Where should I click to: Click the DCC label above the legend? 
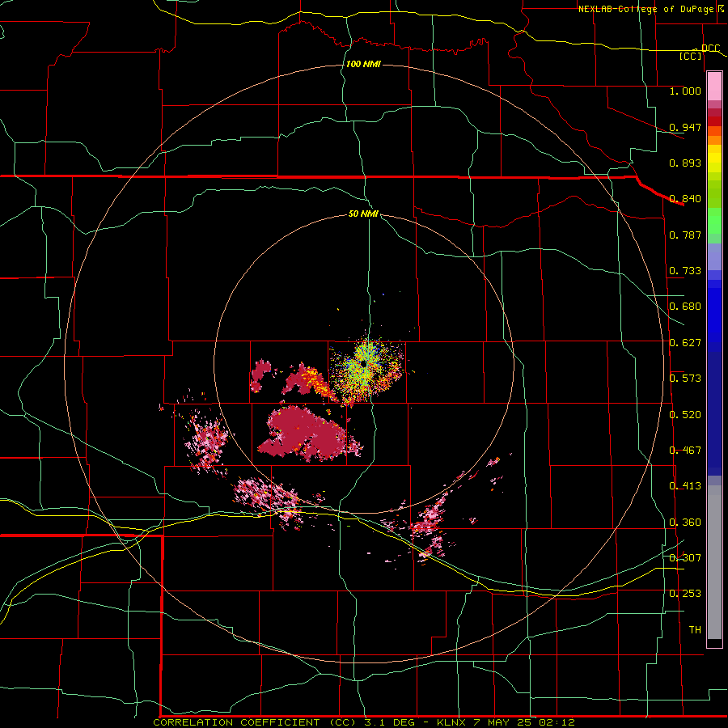tap(710, 49)
